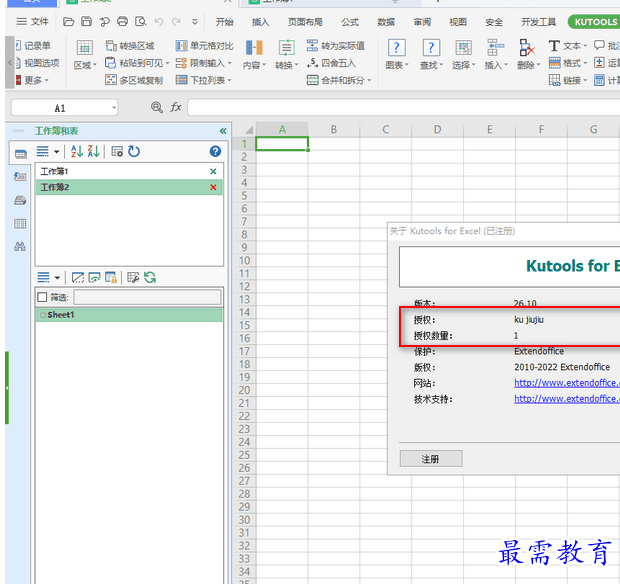620x584 pixels.
Task: Click the Redo arrow icon
Action: (x=176, y=22)
